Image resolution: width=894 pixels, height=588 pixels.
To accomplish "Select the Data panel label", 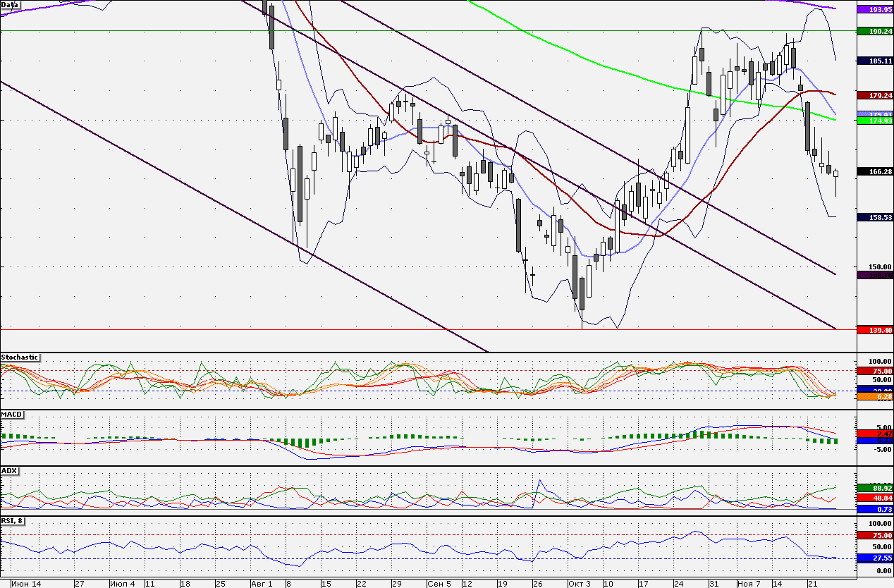I will [x=10, y=4].
